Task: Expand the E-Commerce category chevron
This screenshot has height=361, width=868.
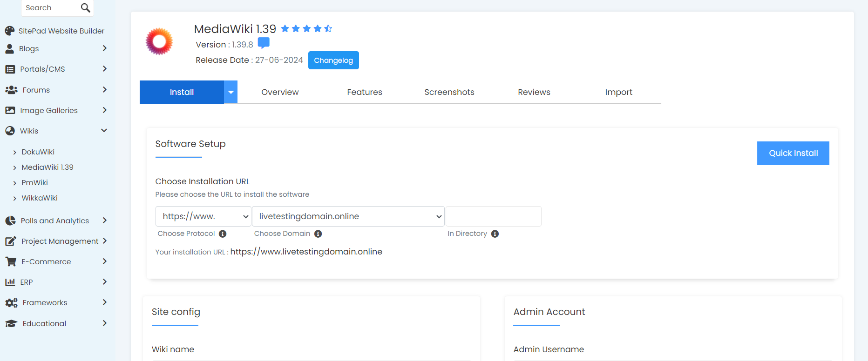Action: 105,261
